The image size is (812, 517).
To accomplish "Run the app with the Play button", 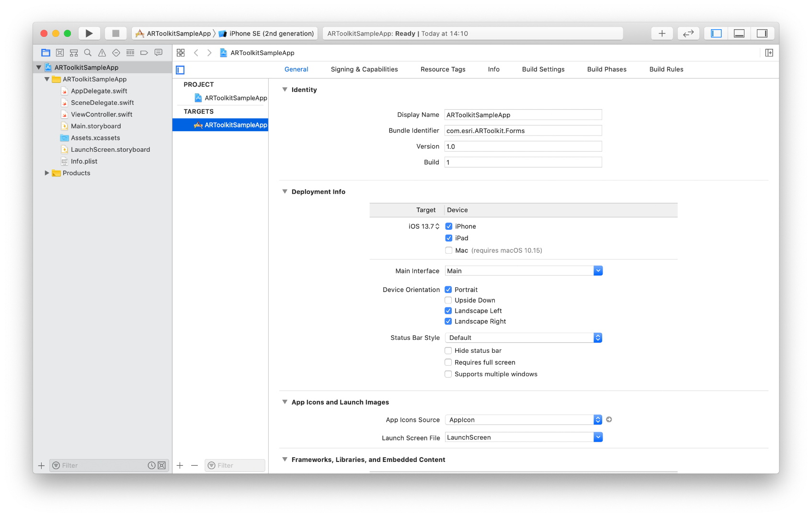I will 89,34.
